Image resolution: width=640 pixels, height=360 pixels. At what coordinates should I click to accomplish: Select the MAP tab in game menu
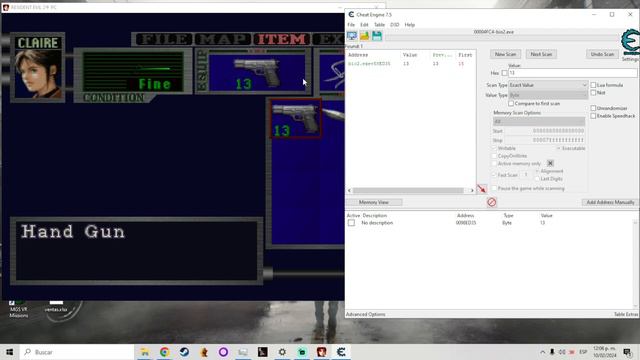coord(223,39)
